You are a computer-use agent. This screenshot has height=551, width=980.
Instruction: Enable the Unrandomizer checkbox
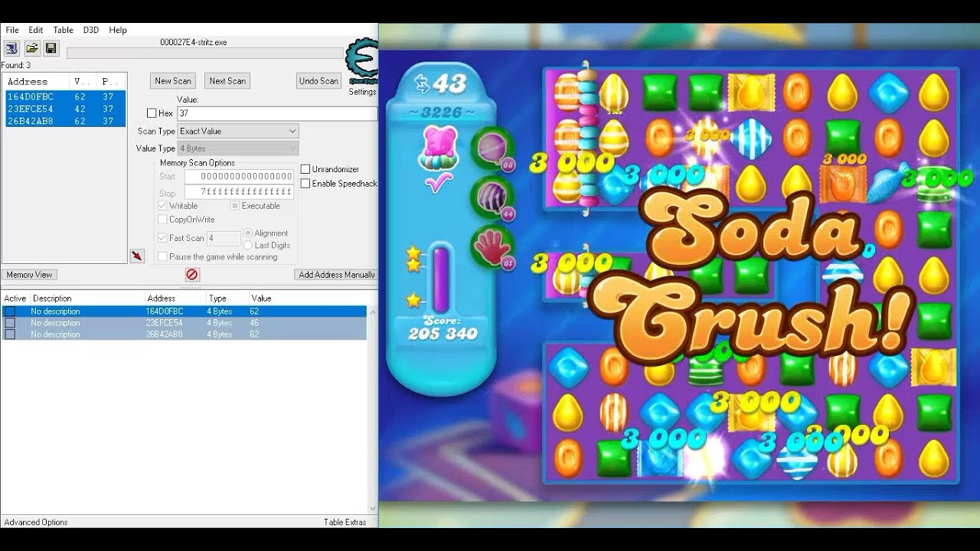[x=305, y=169]
